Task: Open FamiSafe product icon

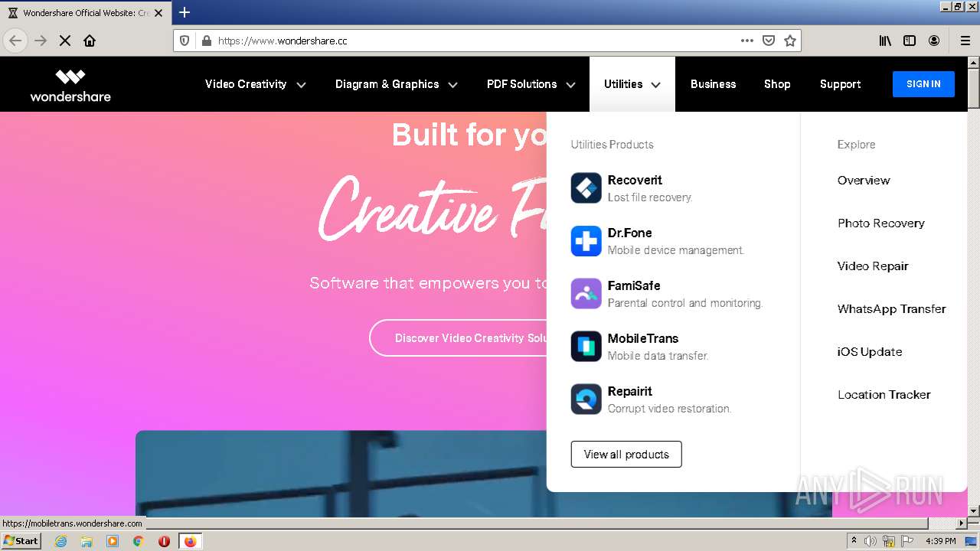Action: pos(586,294)
